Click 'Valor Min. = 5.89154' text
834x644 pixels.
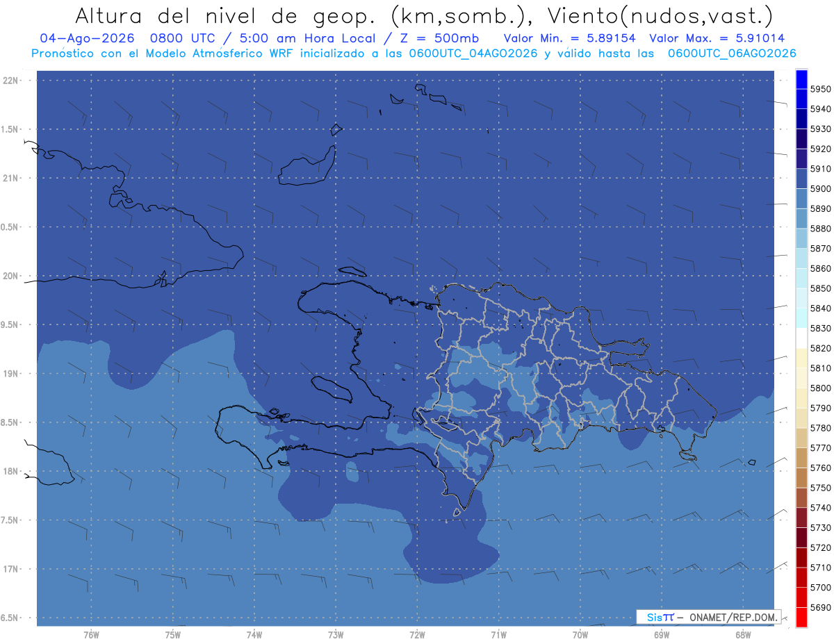pyautogui.click(x=570, y=38)
